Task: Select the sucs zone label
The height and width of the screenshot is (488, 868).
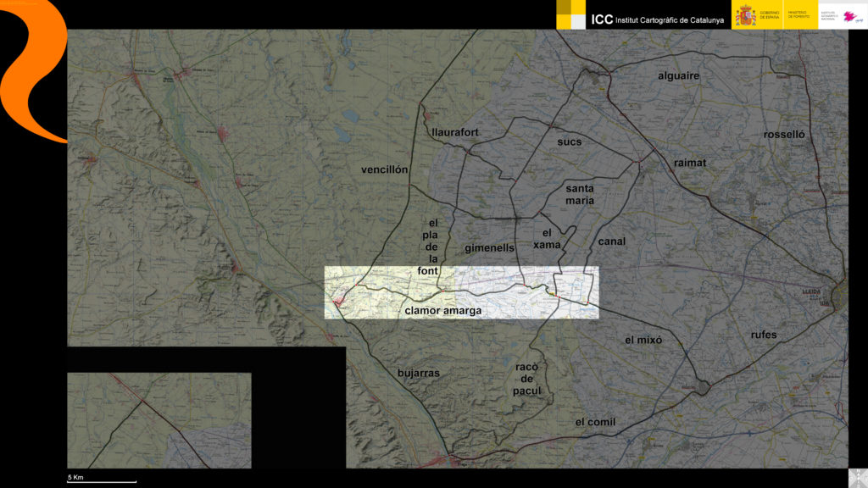Action: click(x=570, y=142)
